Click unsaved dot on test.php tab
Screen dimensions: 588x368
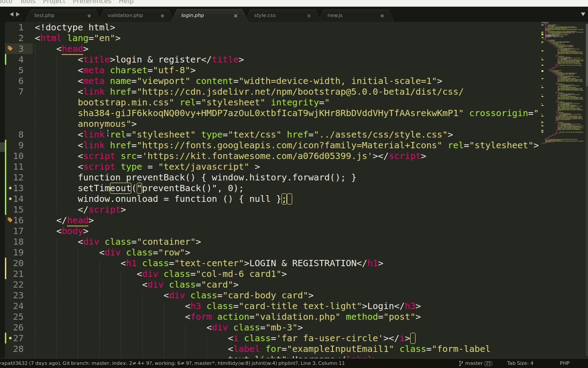pos(89,16)
